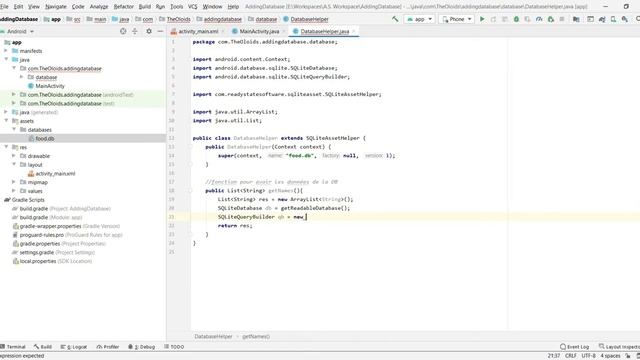Open the Tools menu
This screenshot has width=640, height=360.
tap(176, 7)
